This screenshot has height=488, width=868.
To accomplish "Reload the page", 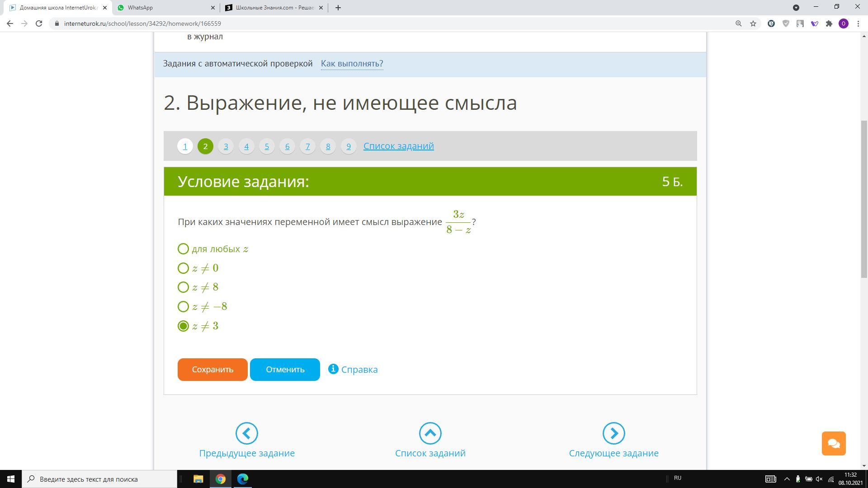I will (x=39, y=23).
